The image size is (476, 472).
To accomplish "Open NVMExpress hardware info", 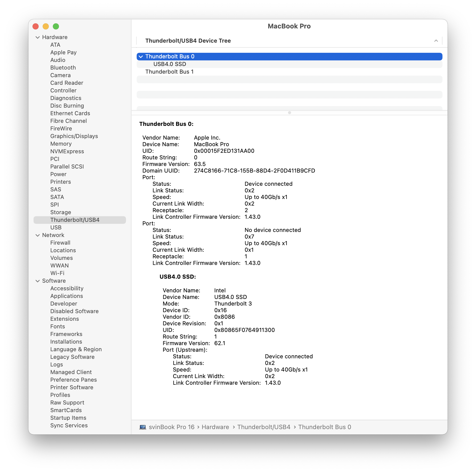I will [67, 151].
